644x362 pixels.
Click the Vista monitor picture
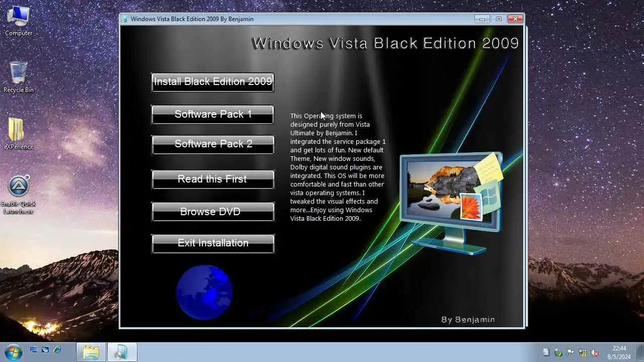point(451,204)
